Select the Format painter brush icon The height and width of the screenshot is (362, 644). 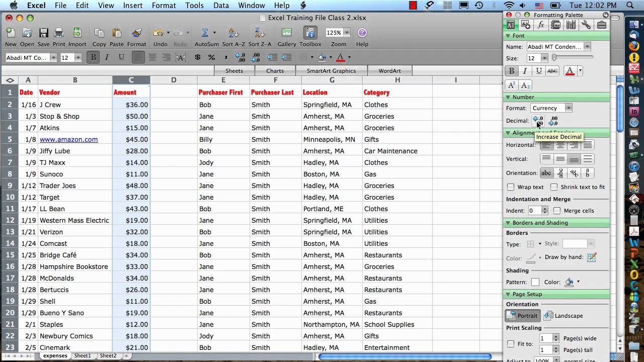[x=136, y=33]
